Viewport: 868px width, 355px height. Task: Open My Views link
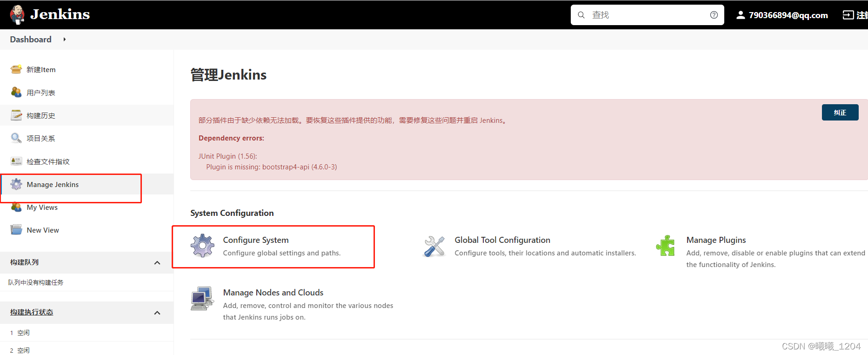coord(42,208)
